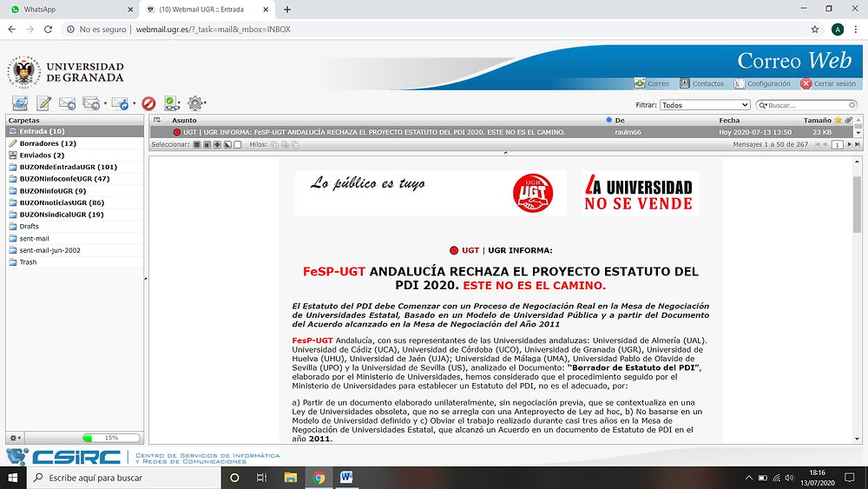Open the Entrada (10) folder

click(x=75, y=131)
